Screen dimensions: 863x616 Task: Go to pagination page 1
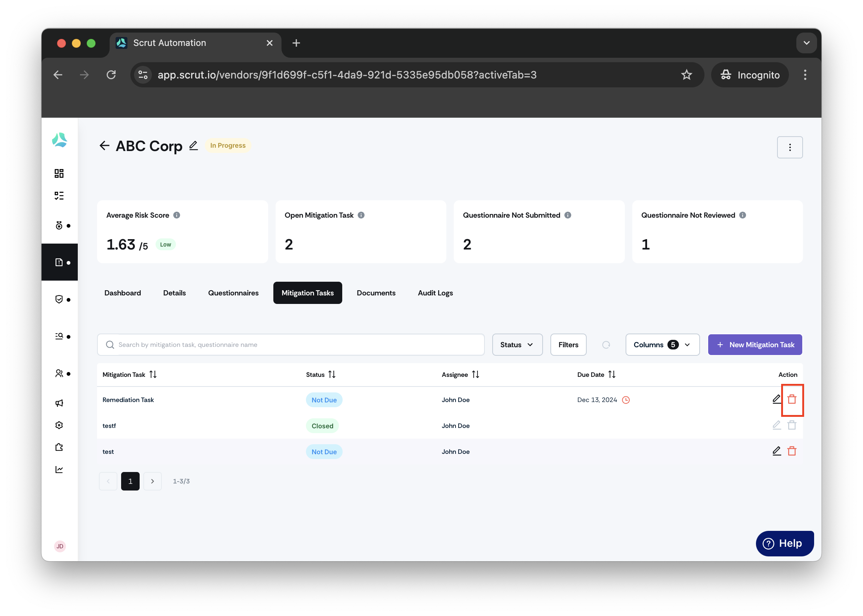click(x=130, y=481)
